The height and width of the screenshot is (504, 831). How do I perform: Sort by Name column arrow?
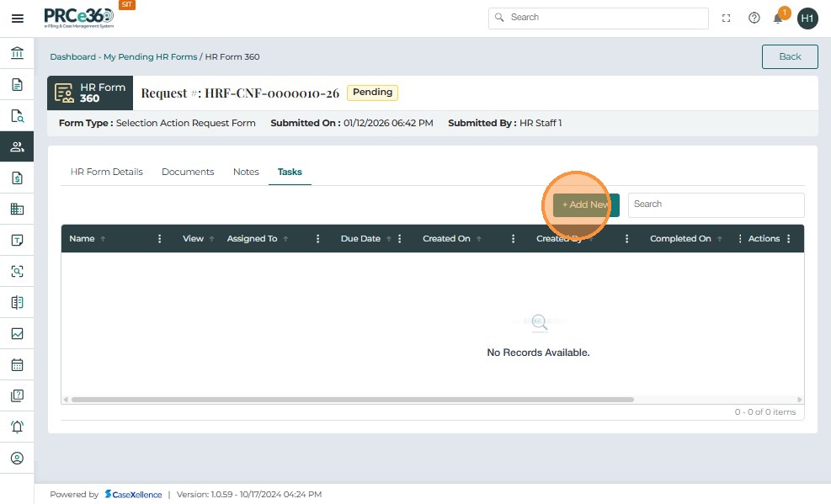point(103,239)
